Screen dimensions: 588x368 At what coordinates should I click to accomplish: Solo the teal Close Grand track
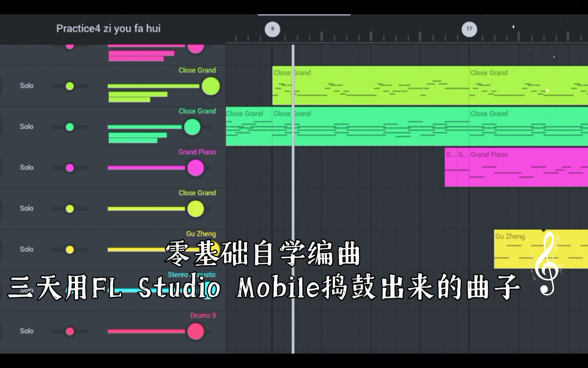pyautogui.click(x=27, y=126)
